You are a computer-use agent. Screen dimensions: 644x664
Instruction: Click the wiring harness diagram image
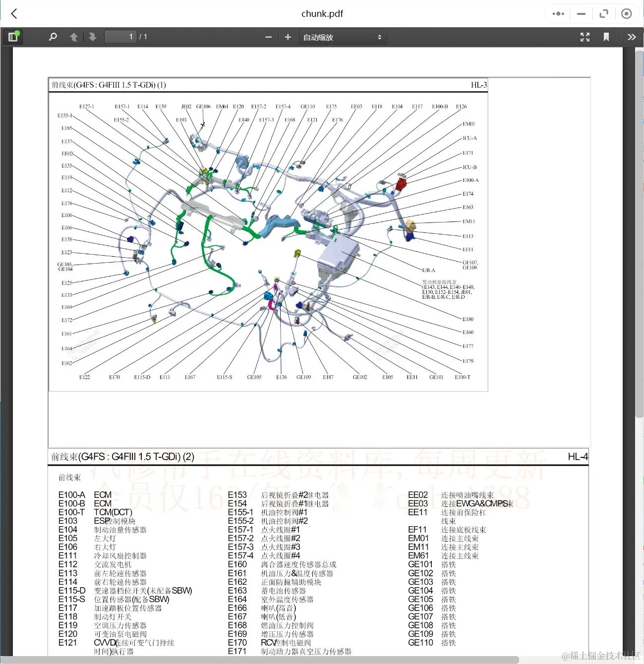pos(268,242)
